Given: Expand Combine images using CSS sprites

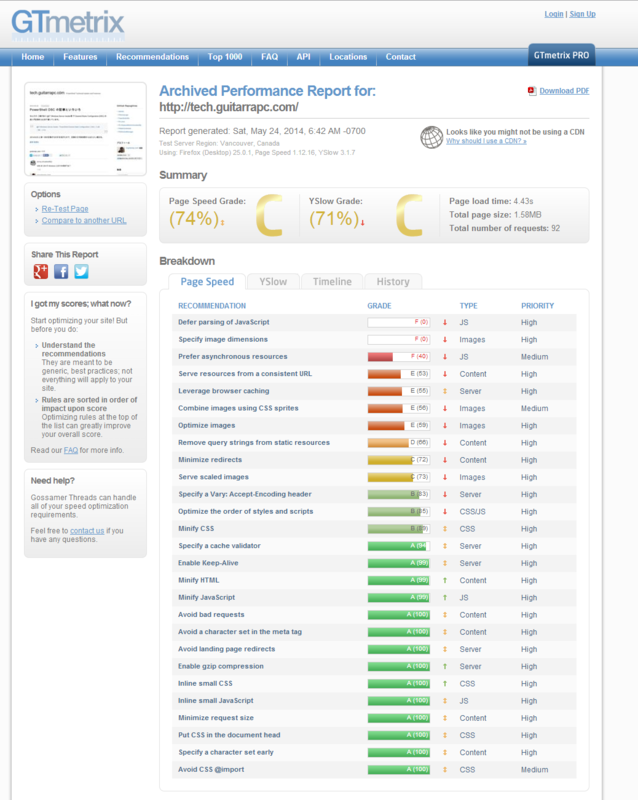Looking at the screenshot, I should (238, 408).
